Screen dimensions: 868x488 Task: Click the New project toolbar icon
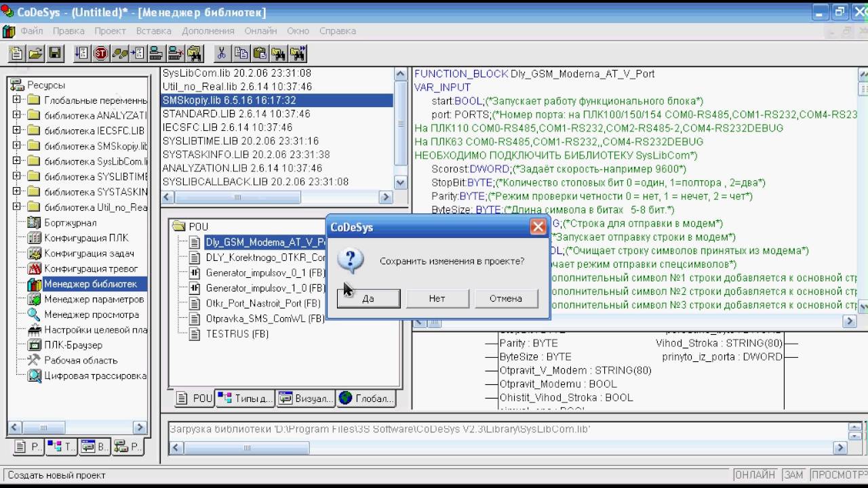(x=16, y=53)
